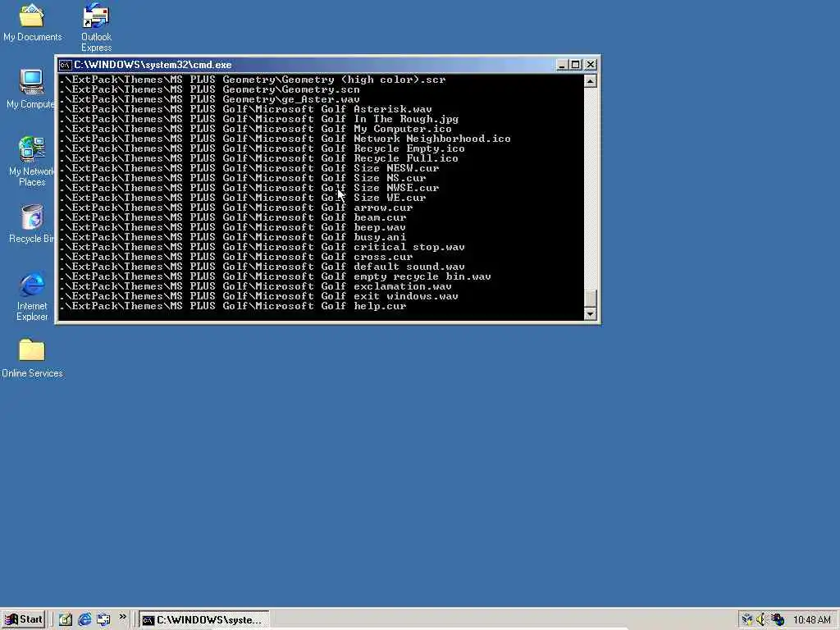The height and width of the screenshot is (630, 840).
Task: Click the line ending 'ge_Aster.wav'
Action: pyautogui.click(x=209, y=99)
